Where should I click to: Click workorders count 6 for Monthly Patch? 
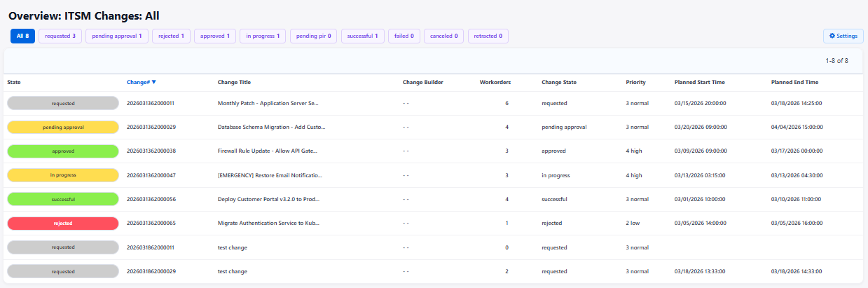(507, 103)
